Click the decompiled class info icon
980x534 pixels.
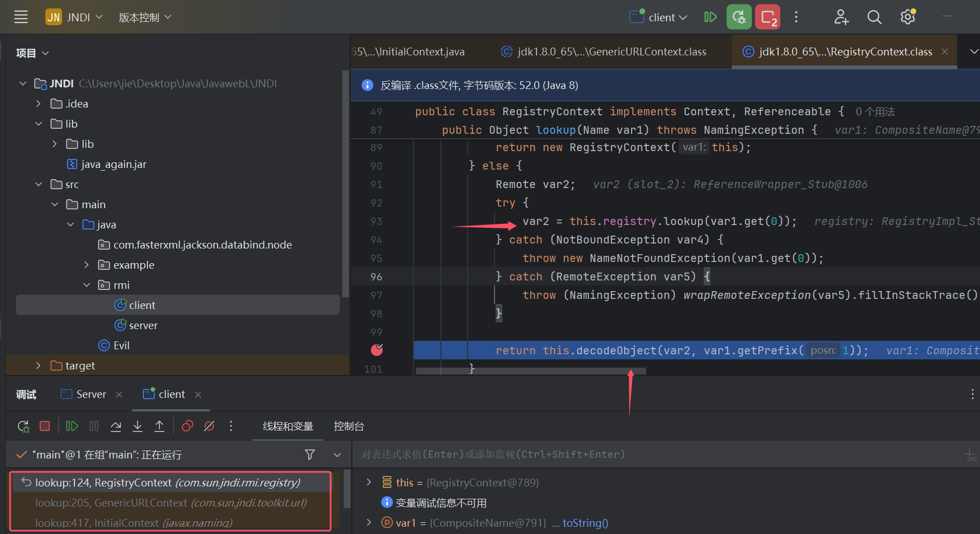click(368, 85)
